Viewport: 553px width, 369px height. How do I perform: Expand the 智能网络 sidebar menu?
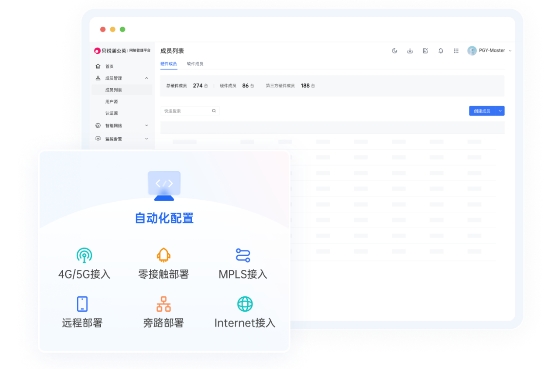click(146, 126)
